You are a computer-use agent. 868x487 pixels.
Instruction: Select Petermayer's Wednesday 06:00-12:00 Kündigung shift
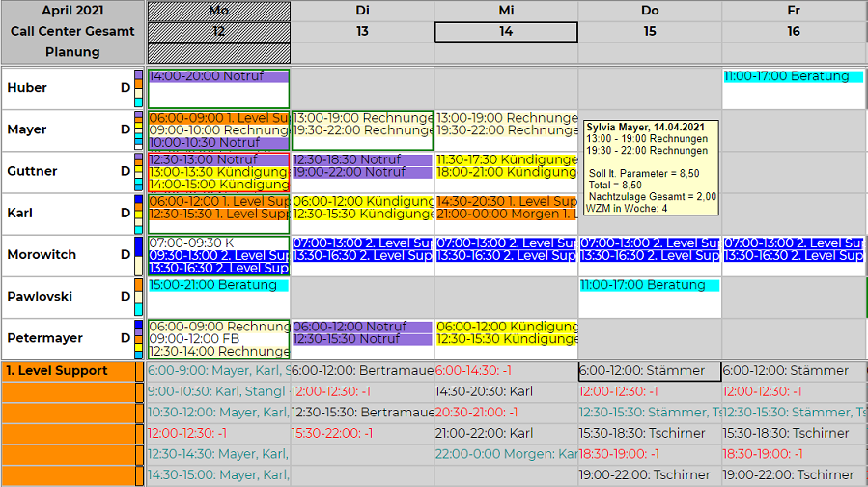point(506,327)
